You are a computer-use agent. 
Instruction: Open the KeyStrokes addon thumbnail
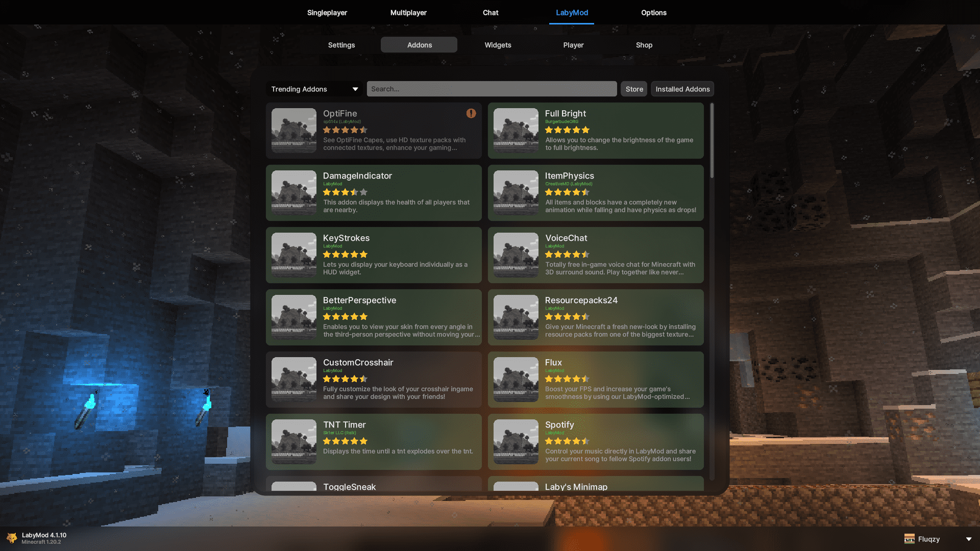(x=294, y=255)
